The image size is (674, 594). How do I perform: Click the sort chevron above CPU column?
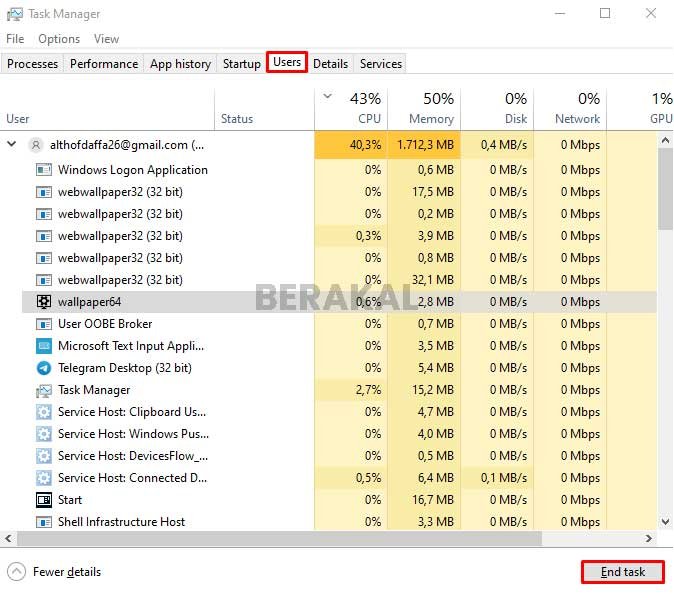(328, 96)
